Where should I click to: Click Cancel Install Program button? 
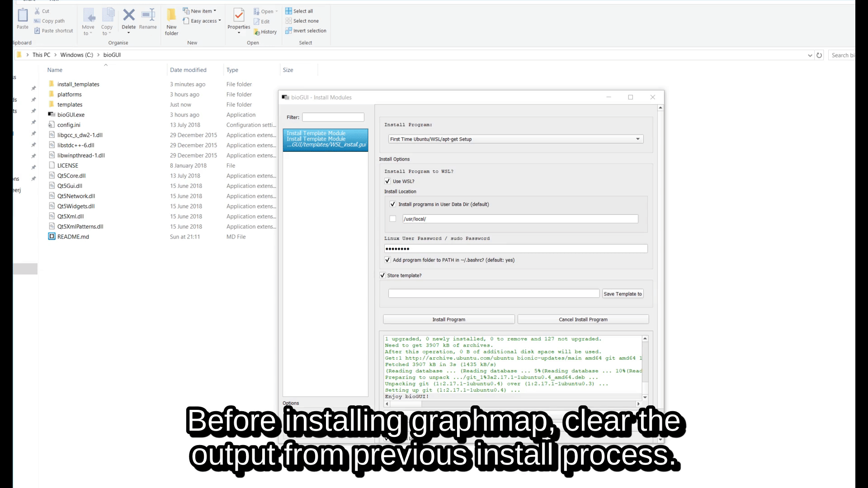click(583, 319)
